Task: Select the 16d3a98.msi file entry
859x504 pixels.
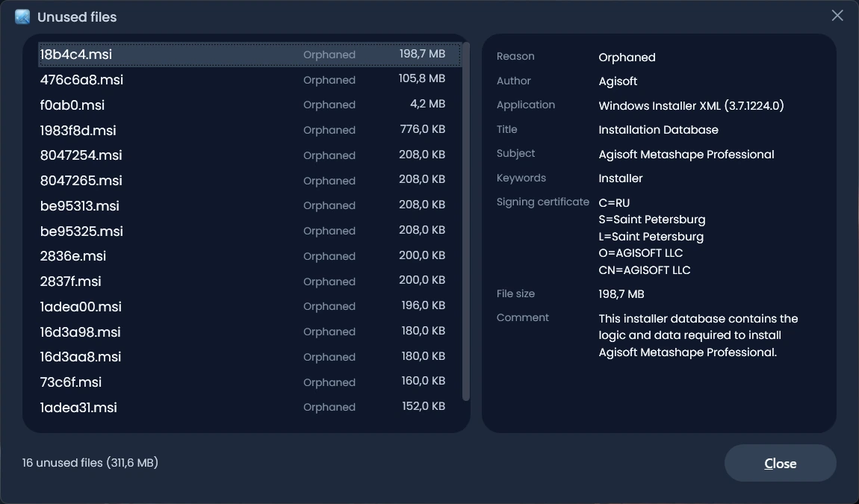Action: coord(249,332)
